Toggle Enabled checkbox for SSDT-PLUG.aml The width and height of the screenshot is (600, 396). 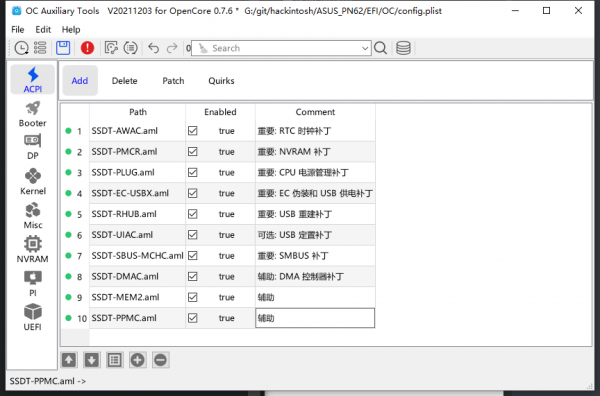[x=192, y=173]
